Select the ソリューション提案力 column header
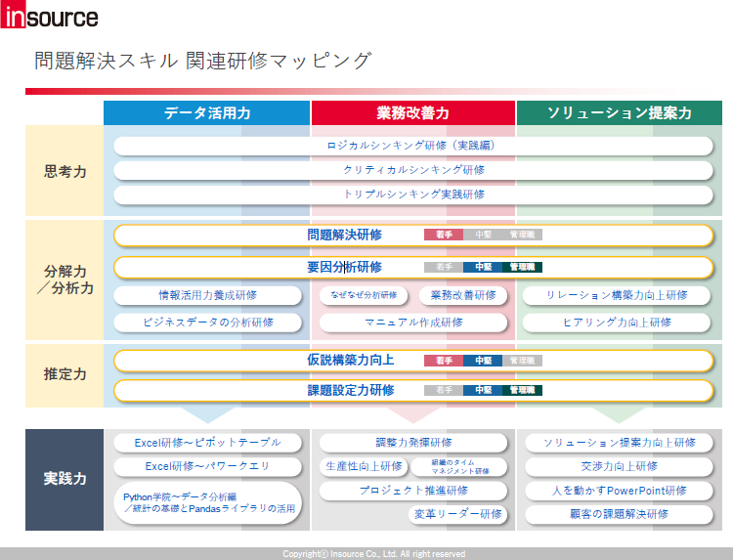 pyautogui.click(x=620, y=112)
